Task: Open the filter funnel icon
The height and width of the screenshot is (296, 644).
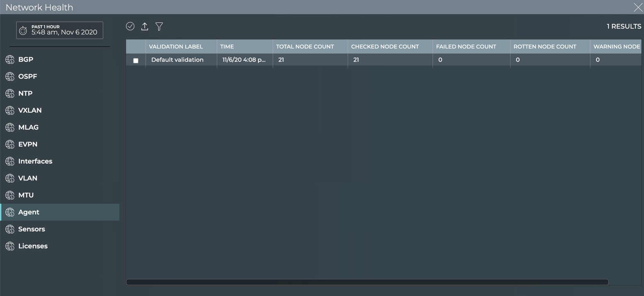Action: coord(159,26)
